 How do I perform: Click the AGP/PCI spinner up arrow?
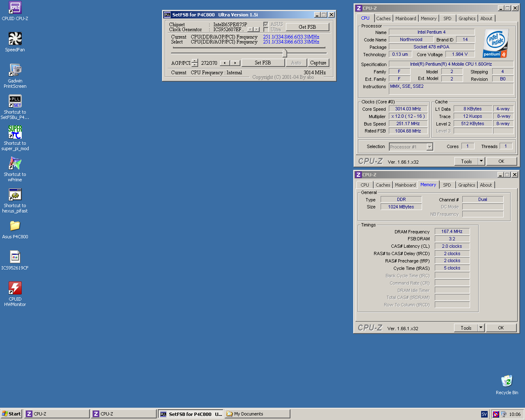tap(194, 61)
